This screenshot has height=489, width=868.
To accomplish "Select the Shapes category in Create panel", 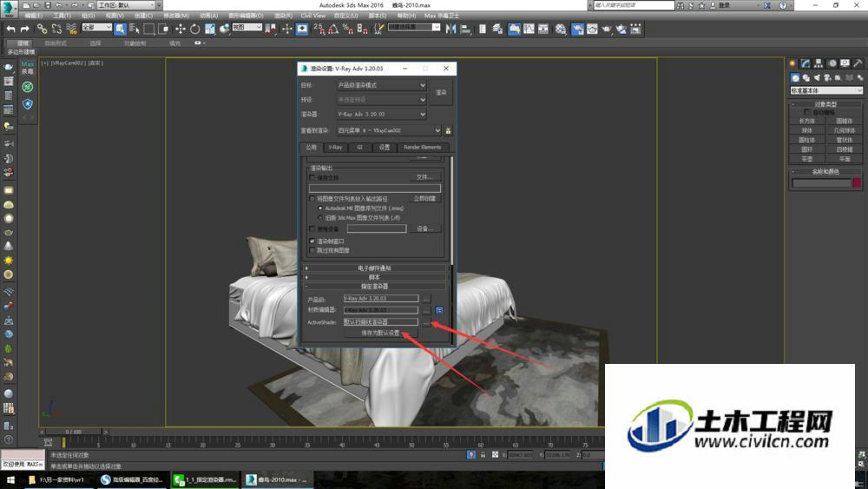I will 806,78.
